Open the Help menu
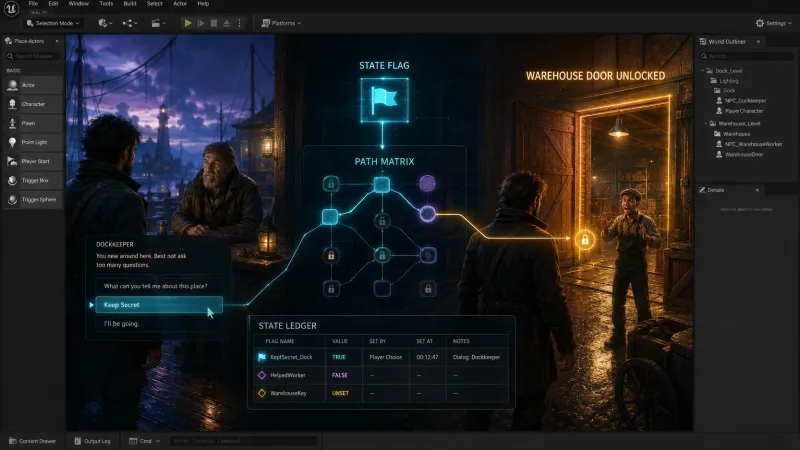The height and width of the screenshot is (450, 800). (203, 4)
